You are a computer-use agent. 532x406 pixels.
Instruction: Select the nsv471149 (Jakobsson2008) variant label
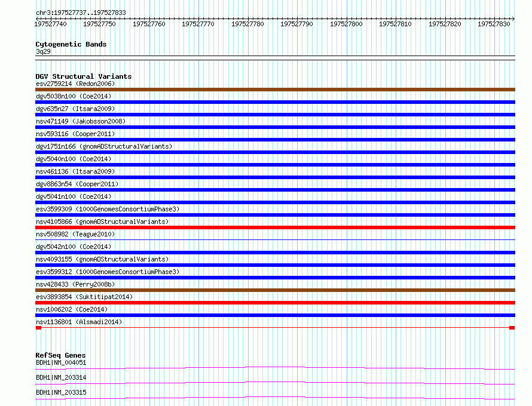81,121
